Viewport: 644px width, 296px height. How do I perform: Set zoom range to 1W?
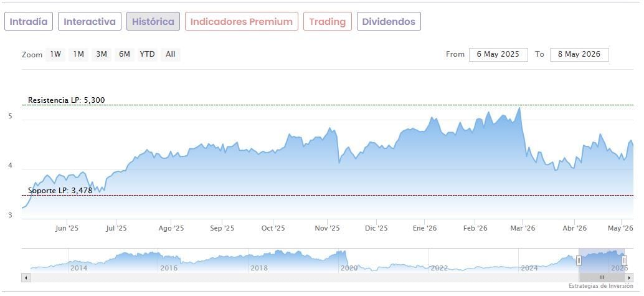tap(55, 54)
